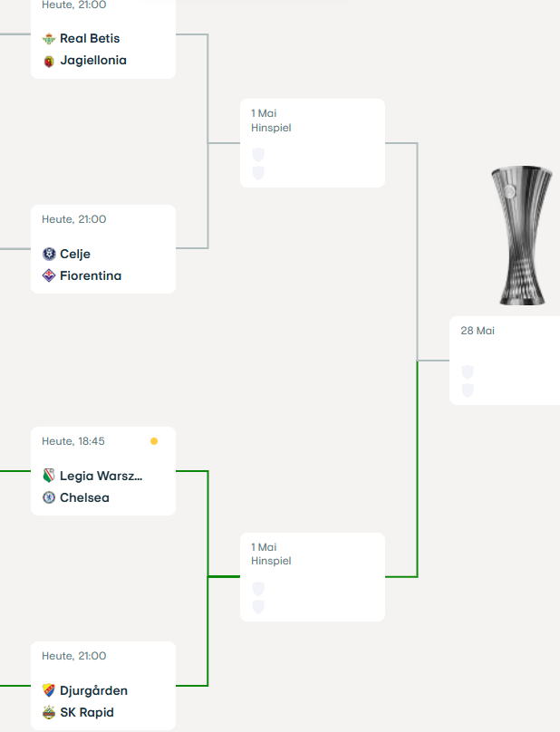Screen dimensions: 560x732
Task: Click the Legia Warszawa club crest
Action: (x=49, y=476)
